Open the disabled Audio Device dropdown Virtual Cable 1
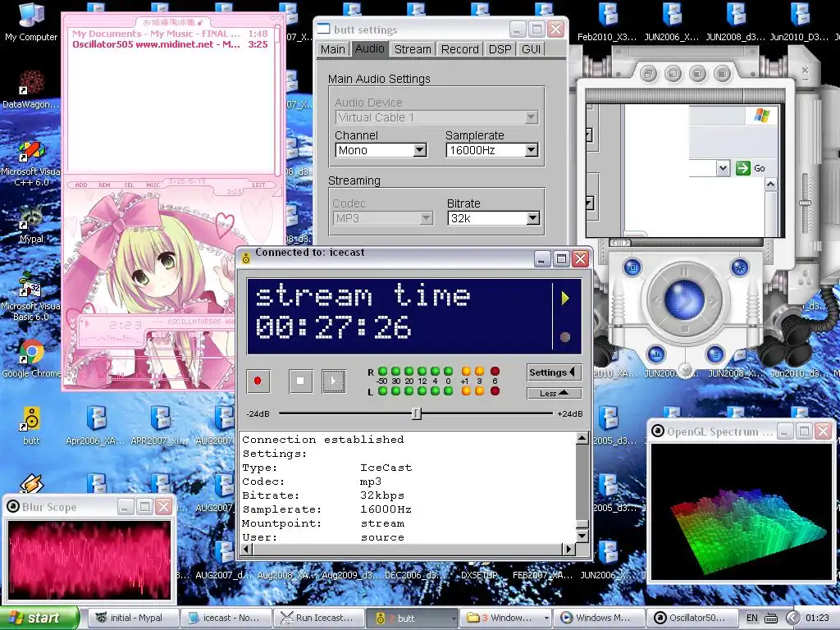The width and height of the screenshot is (840, 630). [436, 116]
